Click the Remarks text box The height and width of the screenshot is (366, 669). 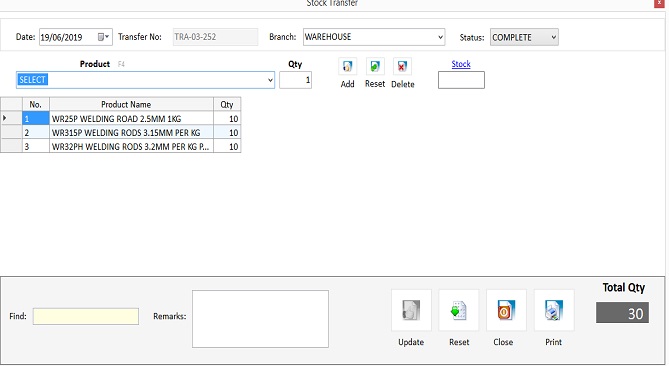pyautogui.click(x=260, y=319)
